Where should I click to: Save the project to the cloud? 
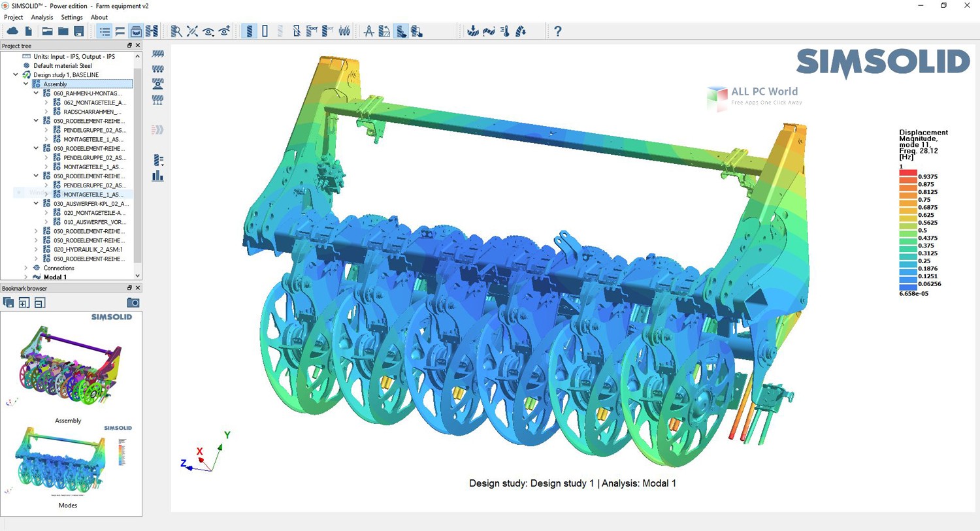pos(13,31)
